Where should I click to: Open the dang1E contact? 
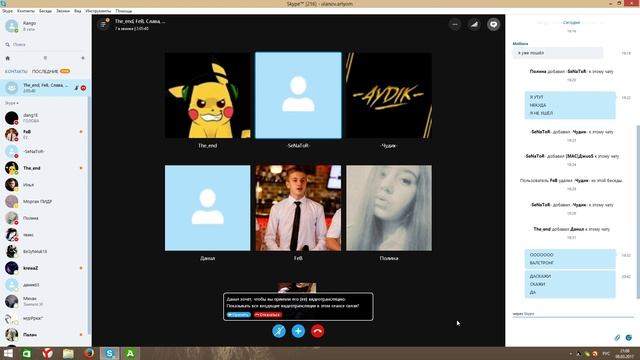[45, 118]
